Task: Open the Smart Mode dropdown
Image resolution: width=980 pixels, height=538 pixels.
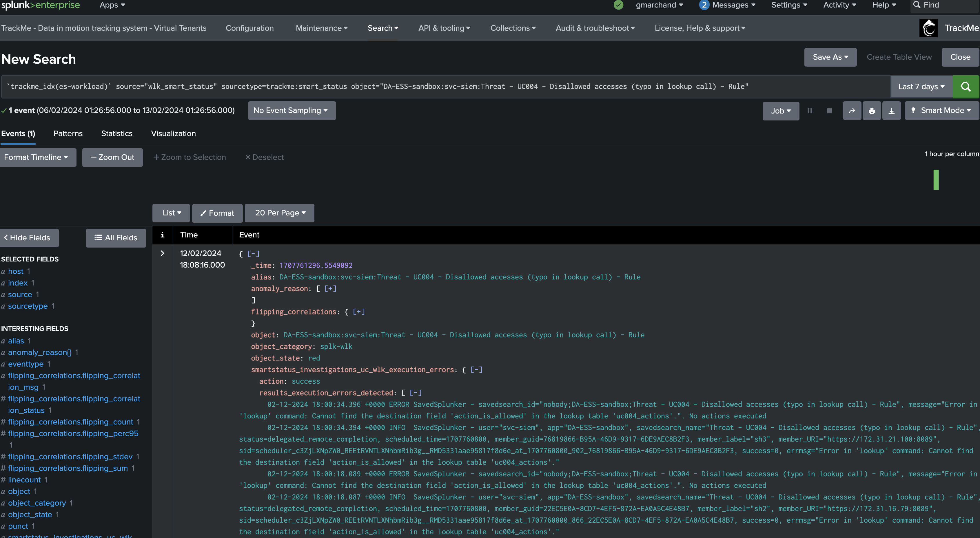Action: pos(941,111)
